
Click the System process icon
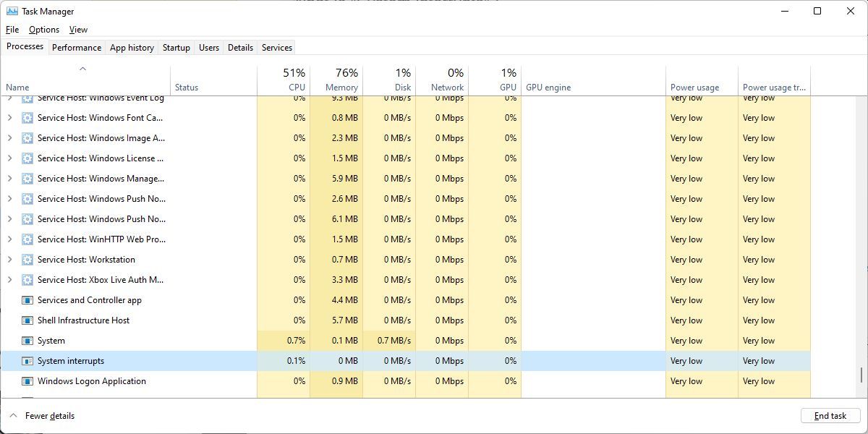pos(27,341)
